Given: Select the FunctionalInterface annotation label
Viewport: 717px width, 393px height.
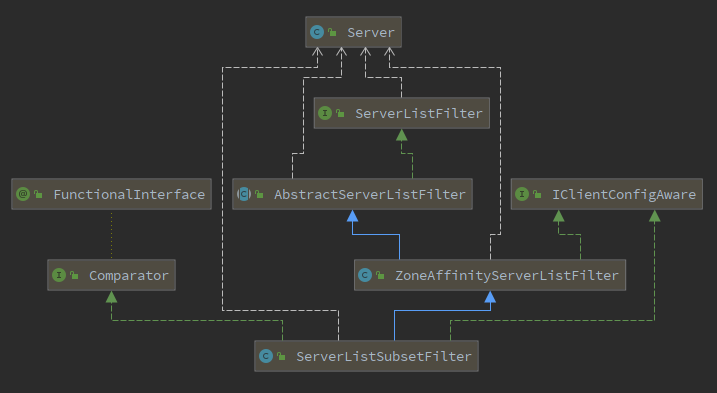Looking at the screenshot, I should click(129, 194).
